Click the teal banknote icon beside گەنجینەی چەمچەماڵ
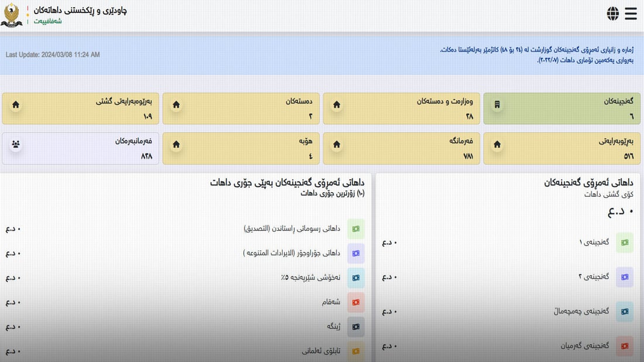644x362 pixels. point(624,311)
